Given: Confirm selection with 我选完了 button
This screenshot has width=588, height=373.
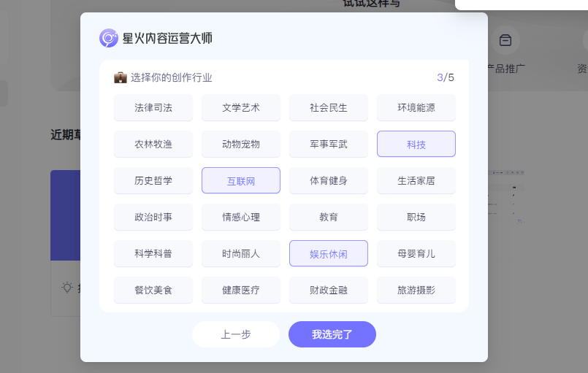Looking at the screenshot, I should pos(332,334).
